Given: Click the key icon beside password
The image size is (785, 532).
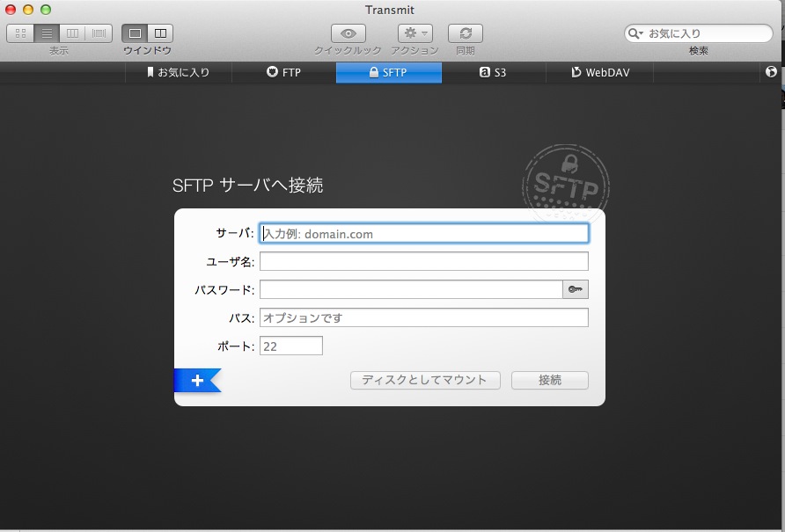Looking at the screenshot, I should pos(576,289).
